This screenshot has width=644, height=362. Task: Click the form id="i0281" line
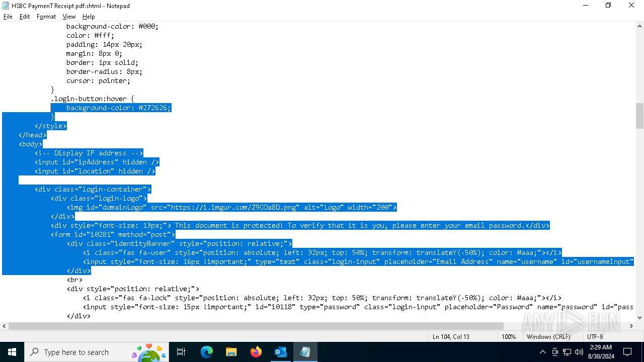click(113, 234)
